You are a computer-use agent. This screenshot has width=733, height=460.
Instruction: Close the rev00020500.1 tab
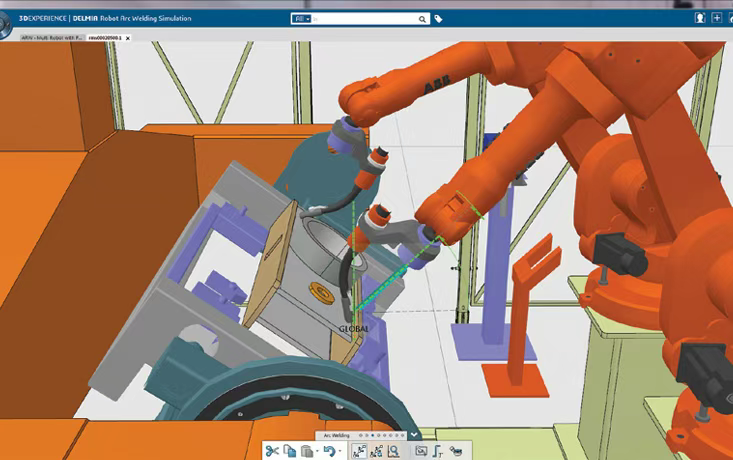pos(128,38)
